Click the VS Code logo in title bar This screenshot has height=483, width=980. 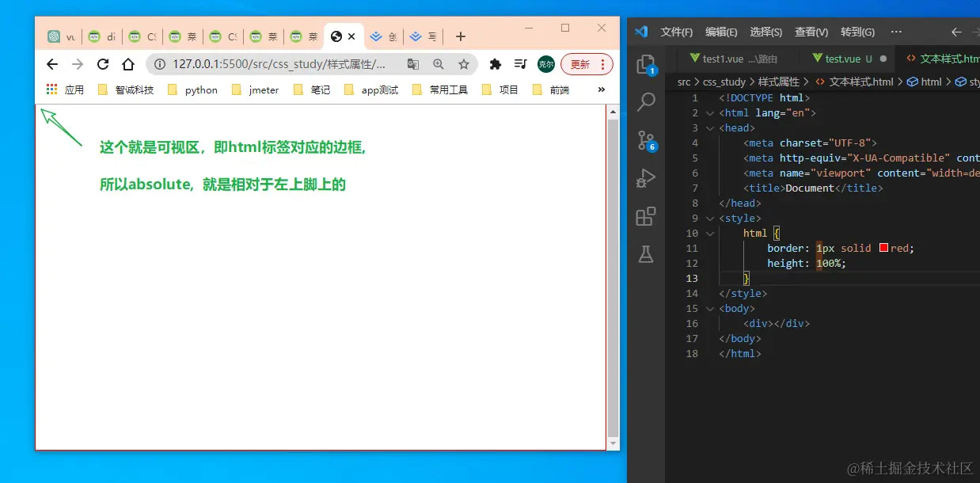coord(642,32)
